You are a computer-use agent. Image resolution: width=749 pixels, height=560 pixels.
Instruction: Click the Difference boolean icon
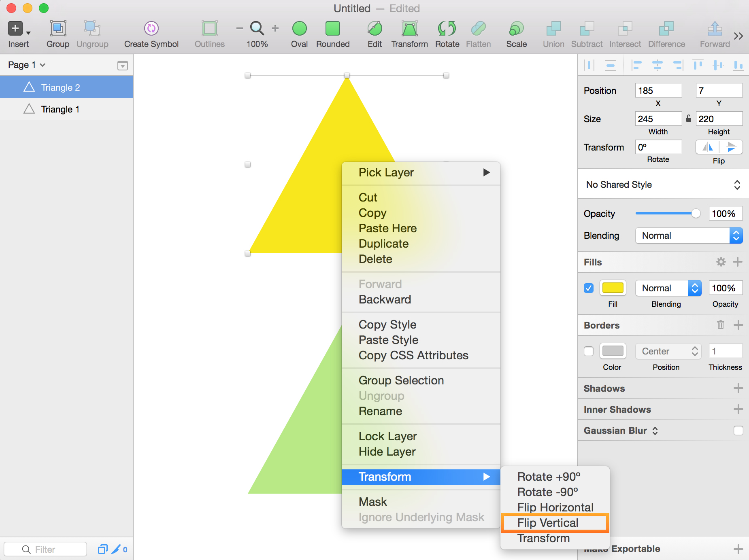(x=666, y=29)
